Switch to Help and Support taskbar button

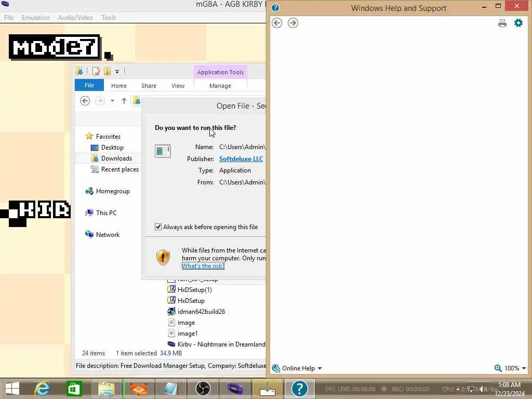click(x=300, y=389)
